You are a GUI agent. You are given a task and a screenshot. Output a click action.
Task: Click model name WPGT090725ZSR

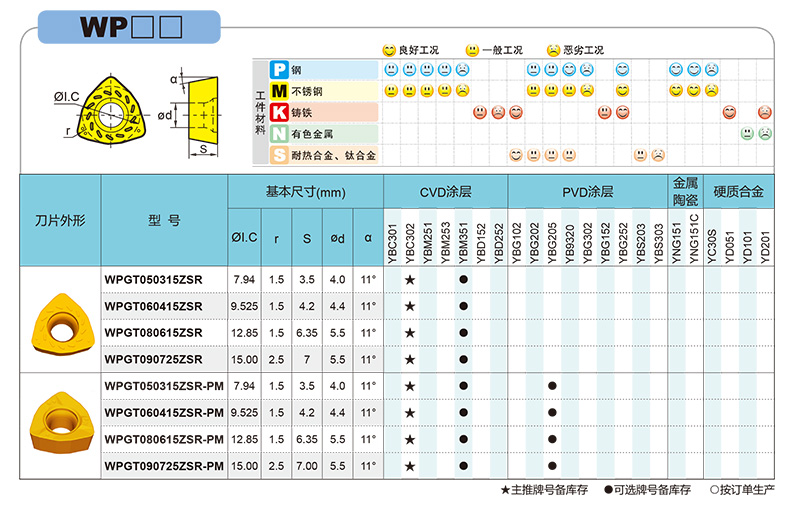click(153, 360)
